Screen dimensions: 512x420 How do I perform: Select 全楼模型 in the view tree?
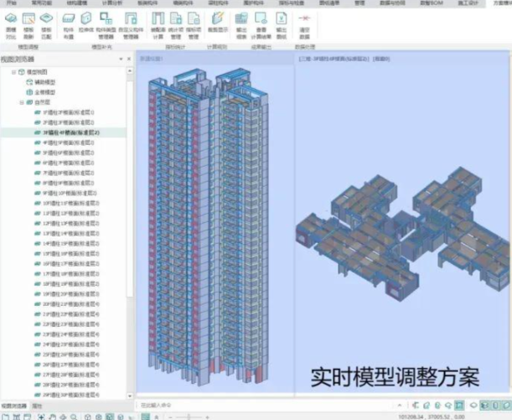point(46,91)
